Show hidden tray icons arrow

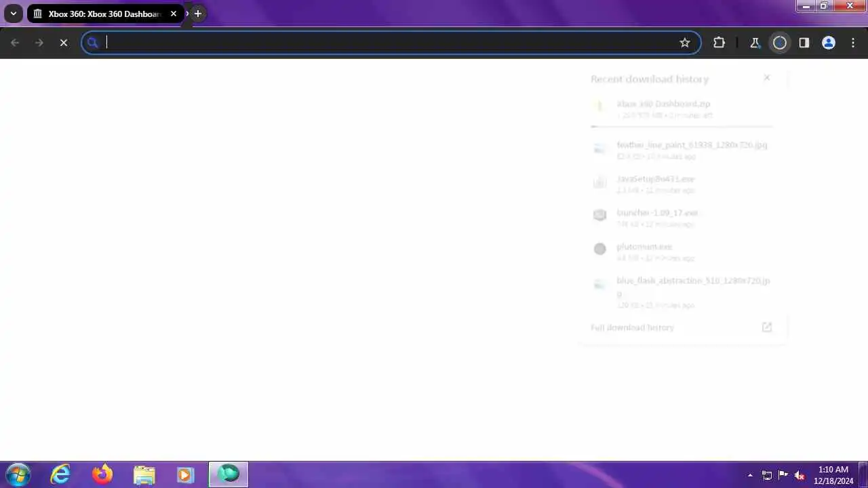click(750, 475)
